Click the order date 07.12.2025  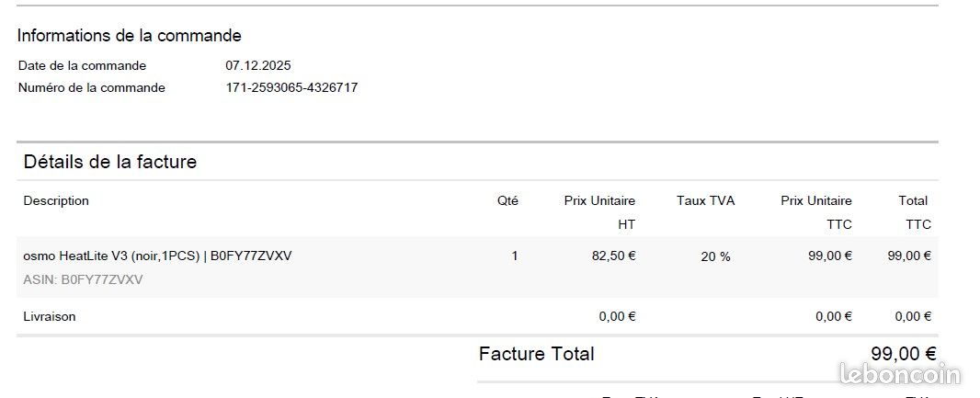(x=258, y=65)
